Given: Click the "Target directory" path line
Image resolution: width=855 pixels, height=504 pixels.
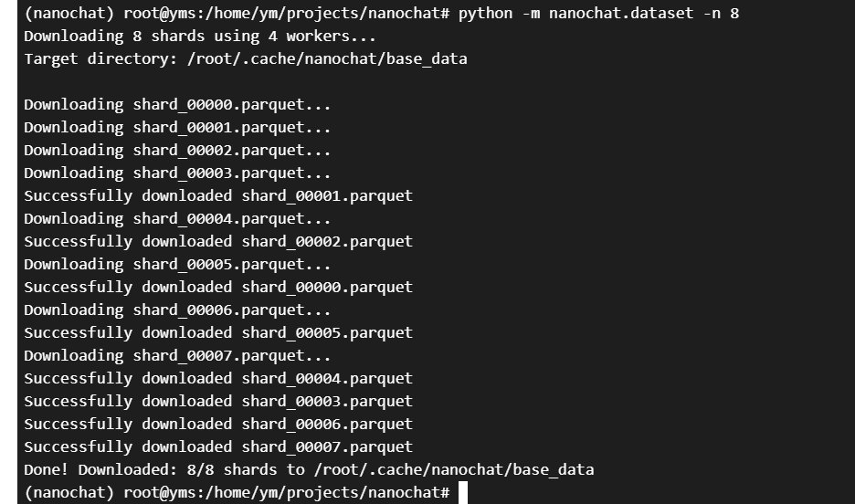Looking at the screenshot, I should (x=245, y=59).
